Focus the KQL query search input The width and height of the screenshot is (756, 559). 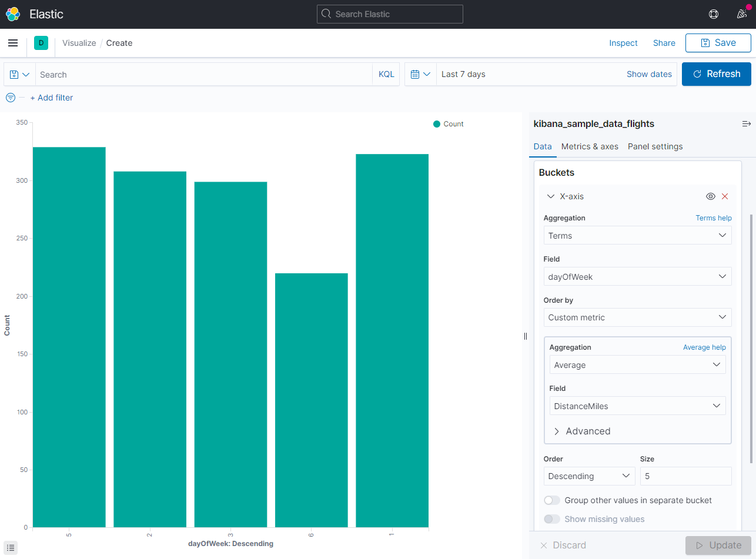[x=203, y=75]
